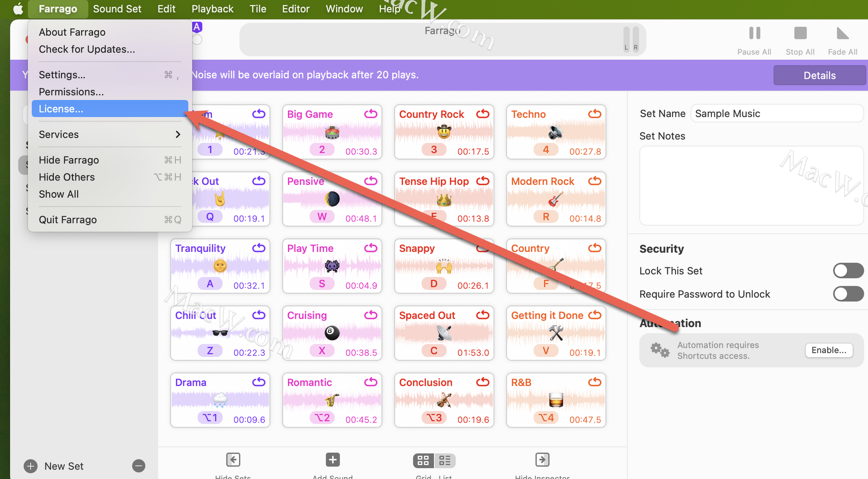Click the Fade All icon

(842, 33)
